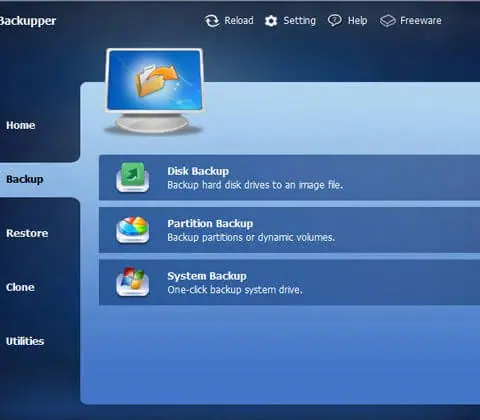Click the Help text label
This screenshot has width=480, height=420.
click(x=357, y=21)
